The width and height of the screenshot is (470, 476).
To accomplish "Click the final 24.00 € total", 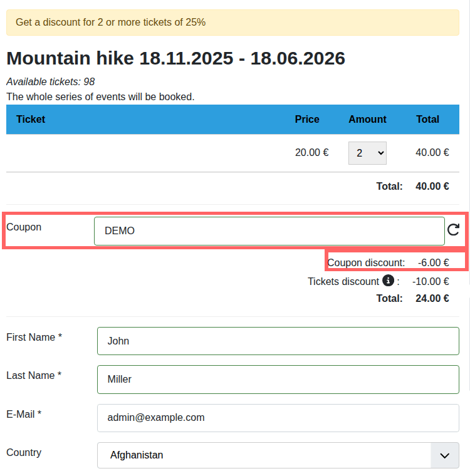I will tap(432, 298).
